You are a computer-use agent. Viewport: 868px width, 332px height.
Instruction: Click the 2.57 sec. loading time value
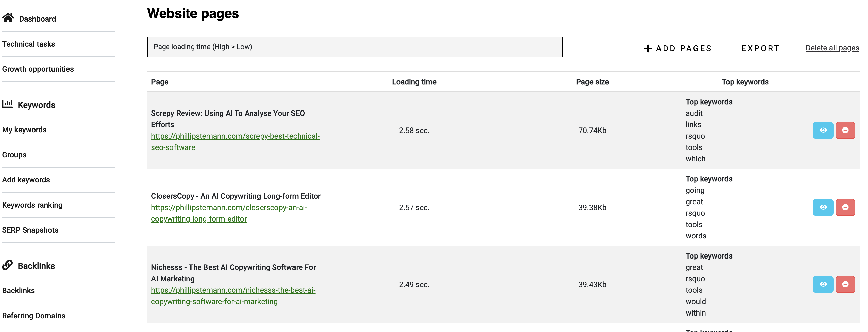414,207
